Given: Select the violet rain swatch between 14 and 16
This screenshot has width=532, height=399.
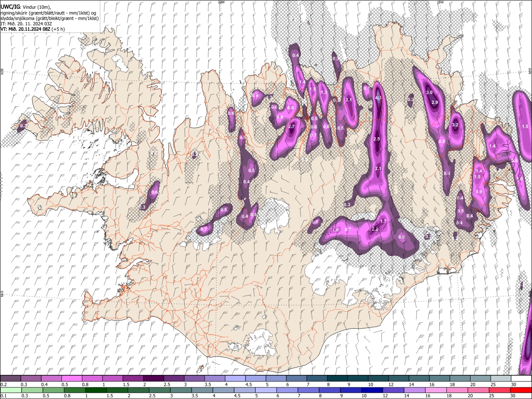Looking at the screenshot, I should (x=414, y=390).
